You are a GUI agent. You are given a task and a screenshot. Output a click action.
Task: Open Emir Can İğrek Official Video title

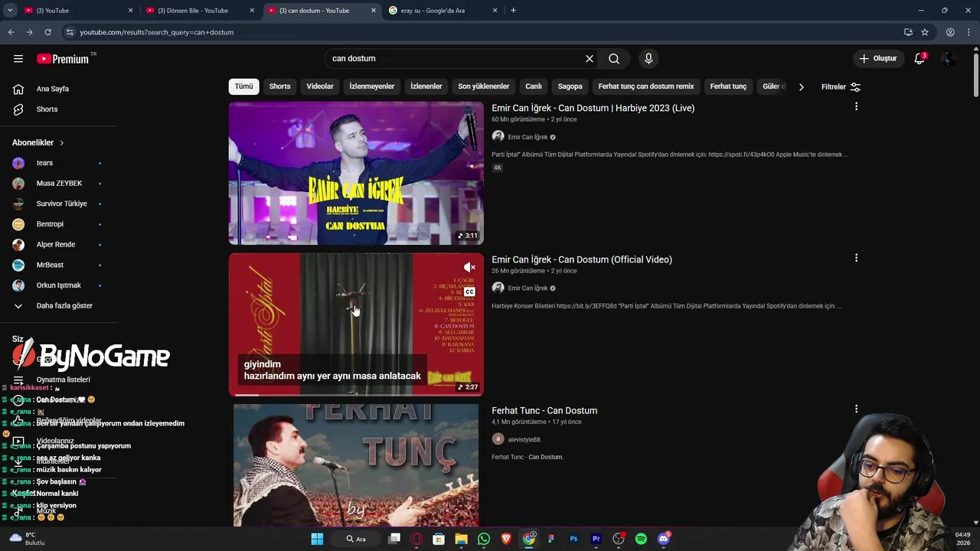tap(582, 259)
